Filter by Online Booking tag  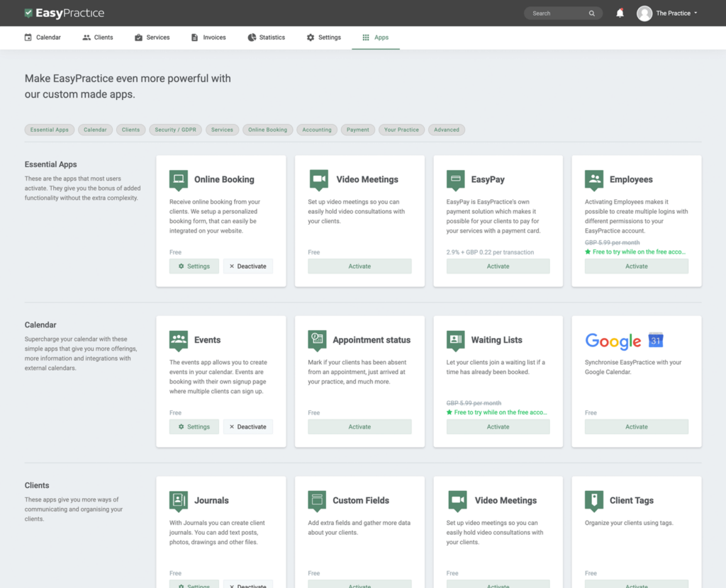267,130
